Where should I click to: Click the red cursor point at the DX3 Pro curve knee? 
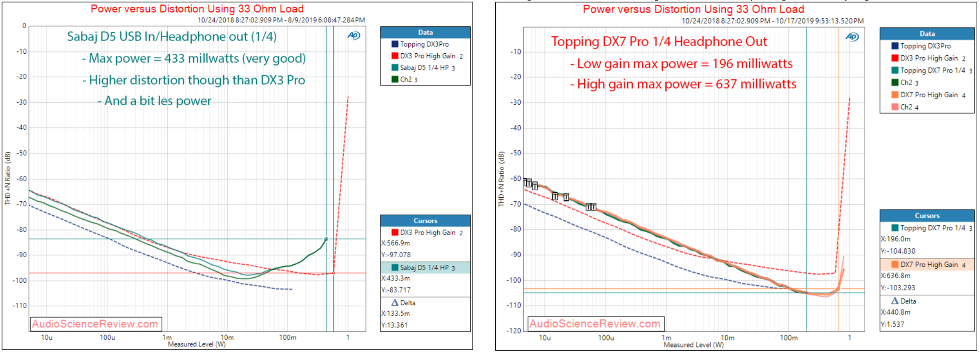pyautogui.click(x=333, y=273)
